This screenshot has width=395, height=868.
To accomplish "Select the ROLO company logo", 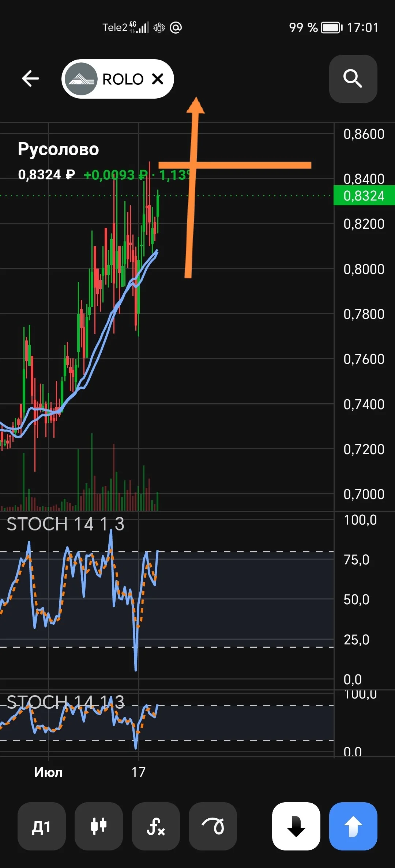I will [x=81, y=79].
